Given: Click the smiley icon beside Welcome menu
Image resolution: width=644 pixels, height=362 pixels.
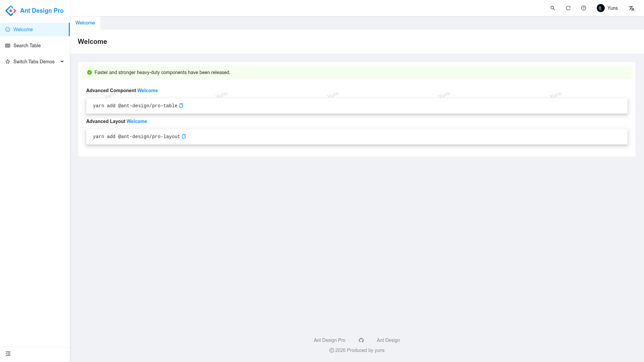Looking at the screenshot, I should tap(8, 29).
